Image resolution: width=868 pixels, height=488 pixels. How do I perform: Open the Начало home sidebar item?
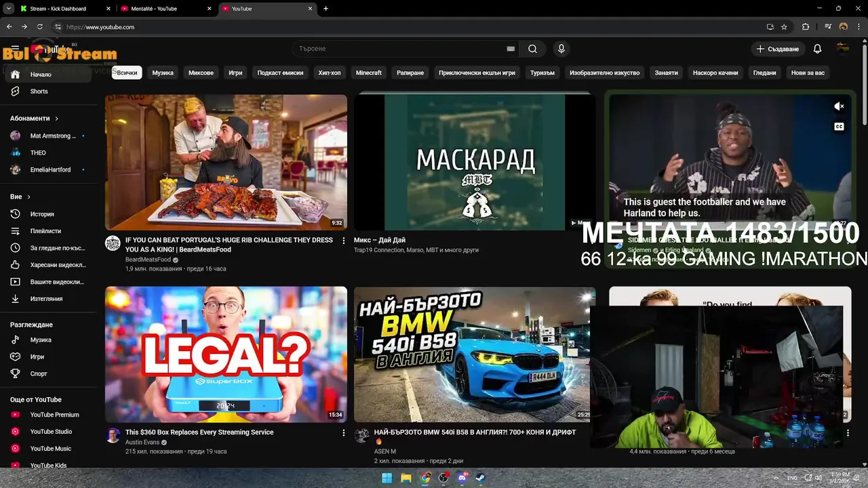tap(47, 75)
